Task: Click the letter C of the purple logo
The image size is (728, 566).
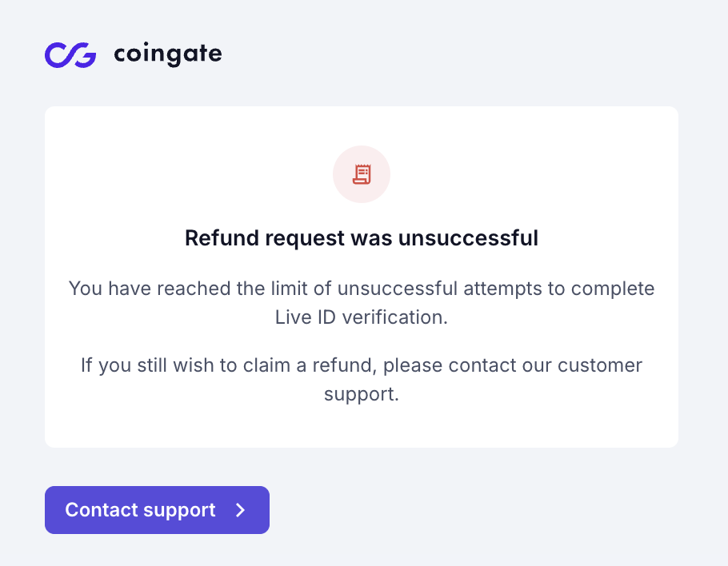Action: [58, 55]
